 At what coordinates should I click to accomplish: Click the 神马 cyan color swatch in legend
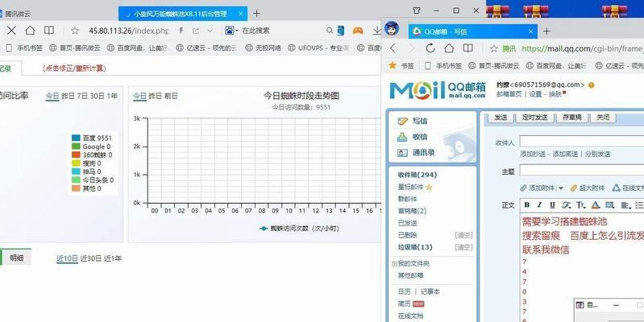pyautogui.click(x=76, y=171)
